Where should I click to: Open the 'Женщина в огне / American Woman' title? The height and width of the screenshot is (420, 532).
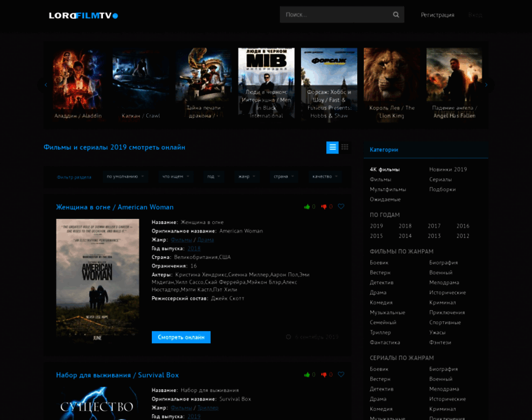point(115,207)
